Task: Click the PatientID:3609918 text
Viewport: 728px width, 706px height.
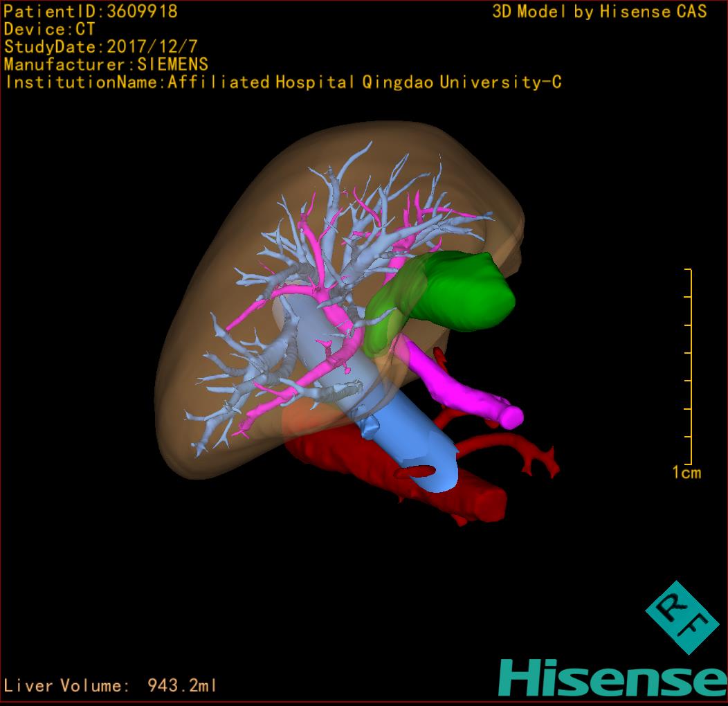Action: pos(91,12)
